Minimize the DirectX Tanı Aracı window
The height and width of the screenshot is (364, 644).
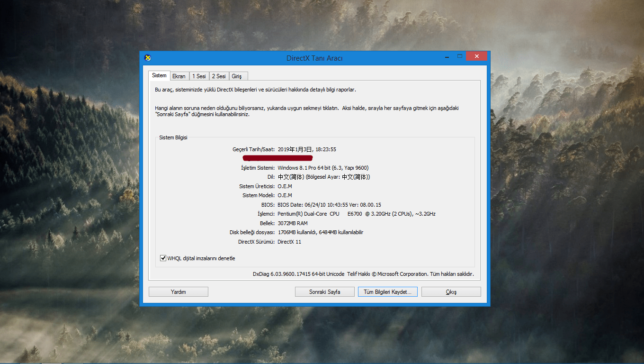click(447, 56)
